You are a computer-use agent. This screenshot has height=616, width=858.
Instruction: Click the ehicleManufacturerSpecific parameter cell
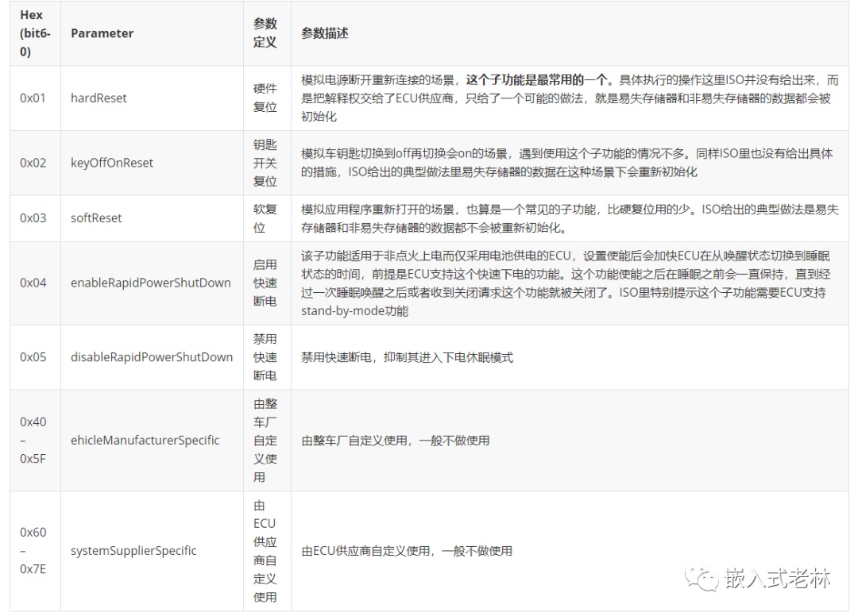152,440
